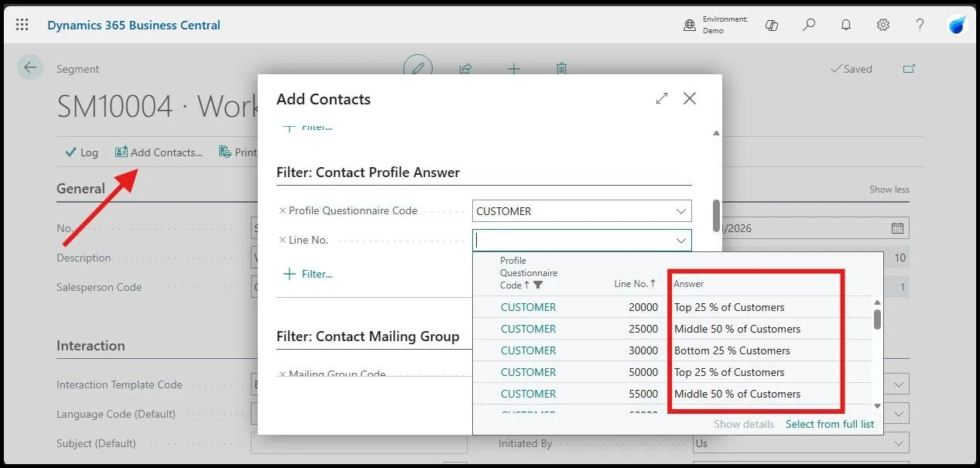Open Dynamics 365 Business Central home

[134, 25]
